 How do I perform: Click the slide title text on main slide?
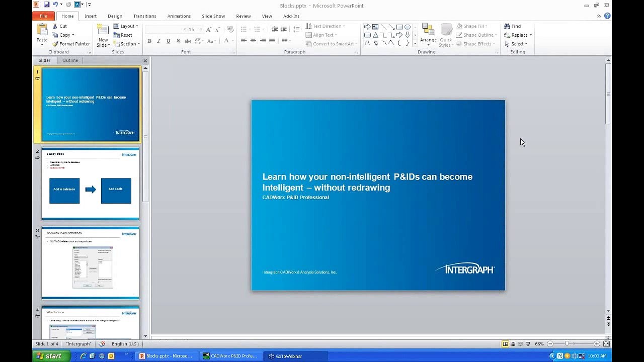(x=367, y=182)
